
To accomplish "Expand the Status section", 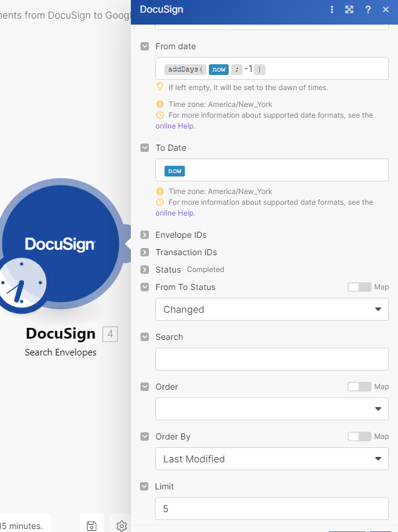I will 145,270.
